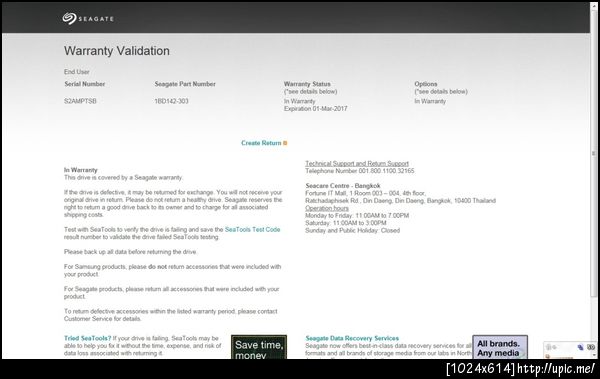This screenshot has height=379, width=600.
Task: Open Seagate Data Recovery Services link
Action: (352, 338)
